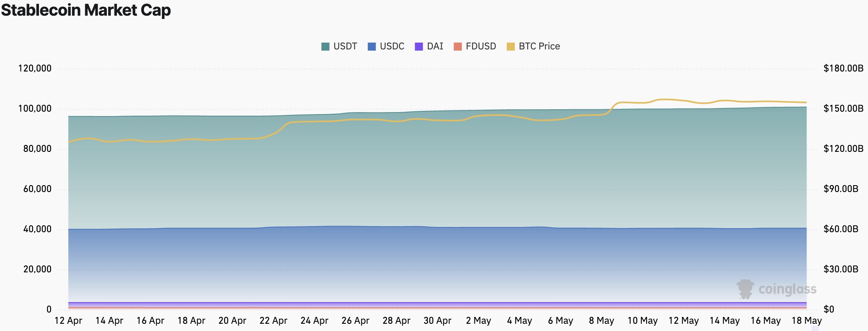Viewport: 868px width, 331px height.
Task: Click the $90.00B right axis value
Action: [x=841, y=189]
